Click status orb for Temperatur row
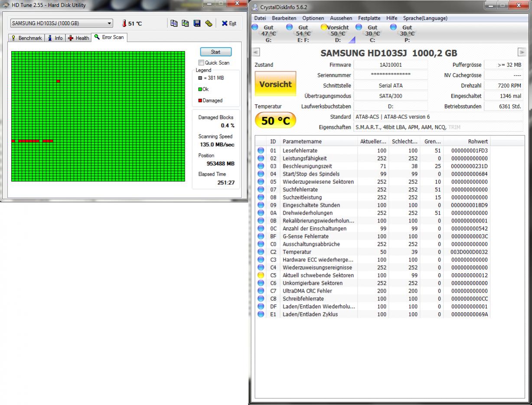This screenshot has width=532, height=405. click(261, 252)
